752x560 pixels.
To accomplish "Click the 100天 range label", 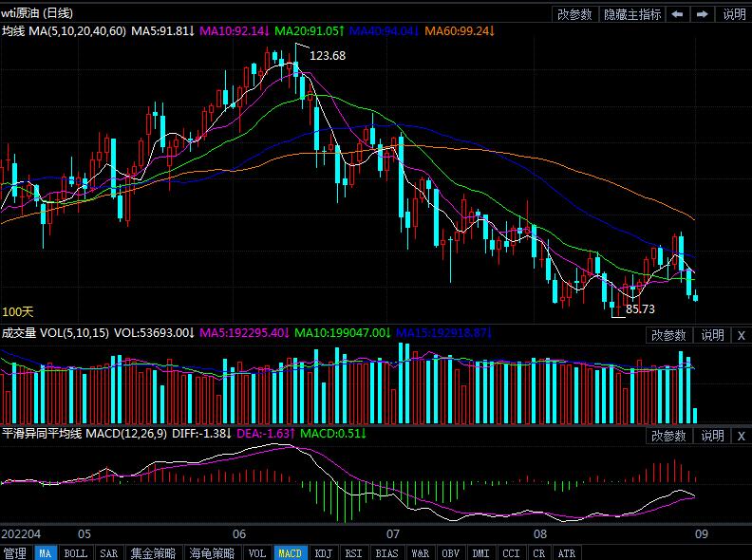I will pos(17,311).
